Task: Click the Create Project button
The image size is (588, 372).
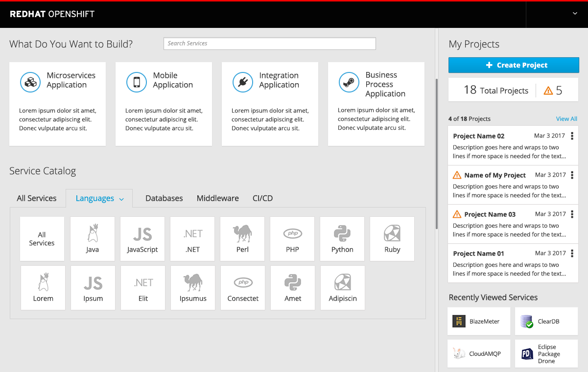Action: point(513,65)
